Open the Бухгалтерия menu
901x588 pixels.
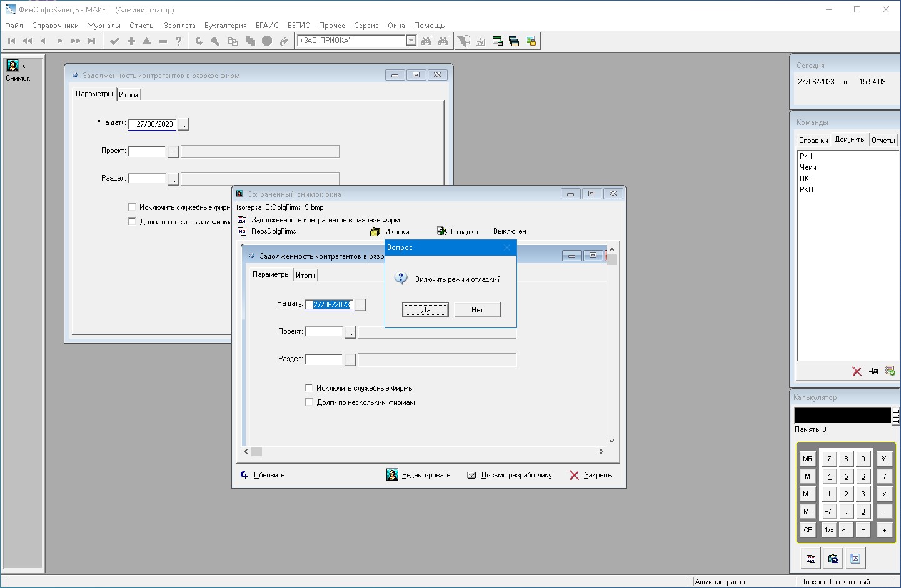click(225, 26)
